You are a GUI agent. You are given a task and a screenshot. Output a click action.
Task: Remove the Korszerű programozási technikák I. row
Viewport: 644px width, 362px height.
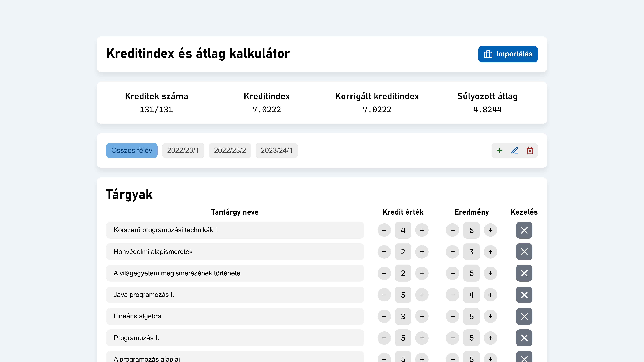pyautogui.click(x=524, y=230)
